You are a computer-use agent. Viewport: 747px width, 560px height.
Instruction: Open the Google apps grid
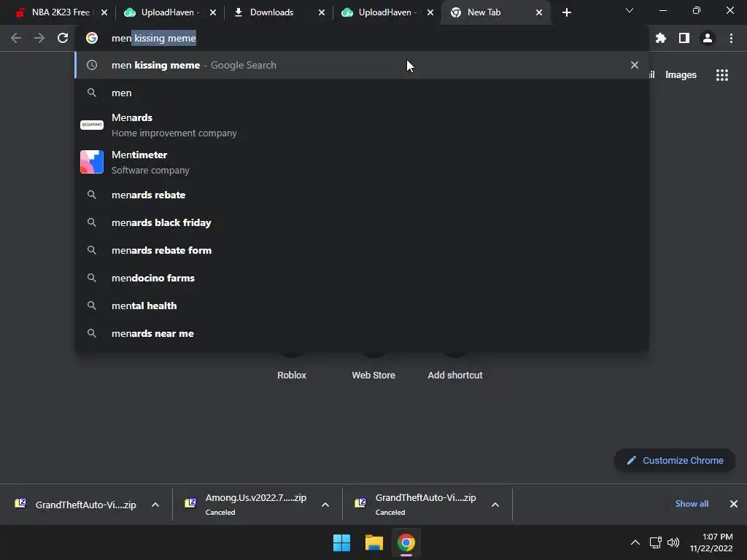[721, 75]
